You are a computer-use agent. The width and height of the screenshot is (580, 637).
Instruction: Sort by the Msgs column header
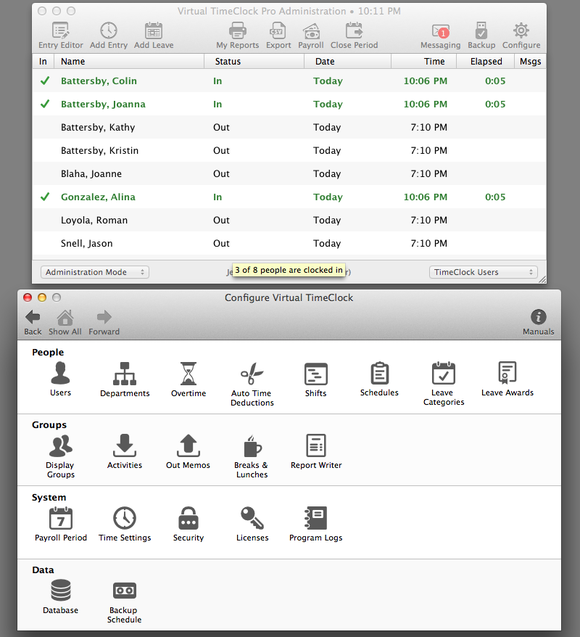click(x=530, y=61)
